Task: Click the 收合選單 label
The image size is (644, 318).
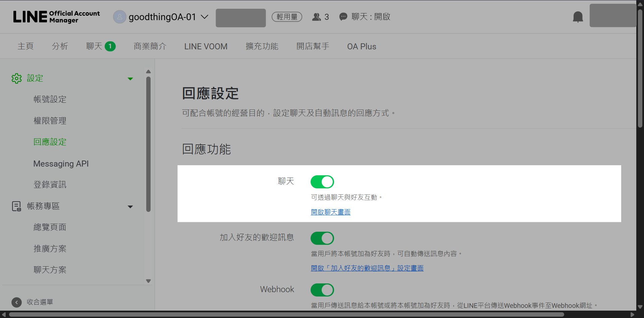Action: tap(40, 302)
